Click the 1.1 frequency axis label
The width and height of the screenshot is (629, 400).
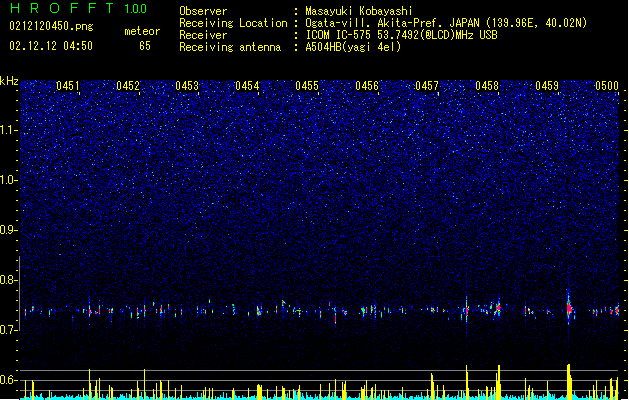click(x=8, y=130)
